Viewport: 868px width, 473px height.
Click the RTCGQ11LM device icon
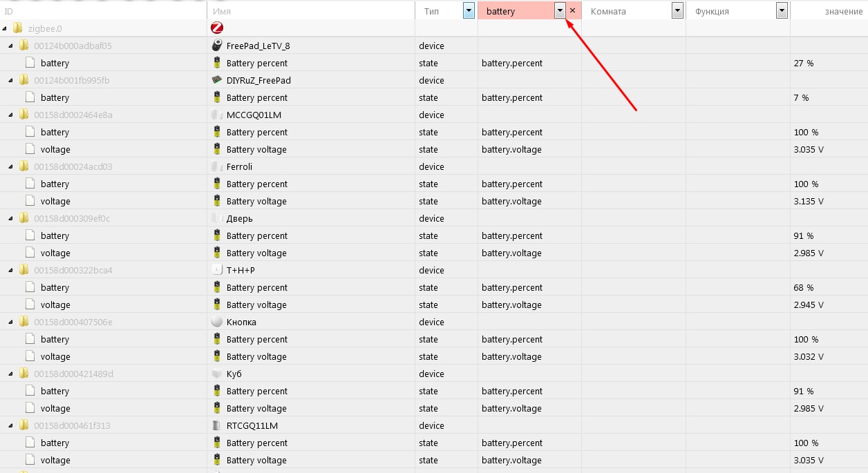click(216, 425)
